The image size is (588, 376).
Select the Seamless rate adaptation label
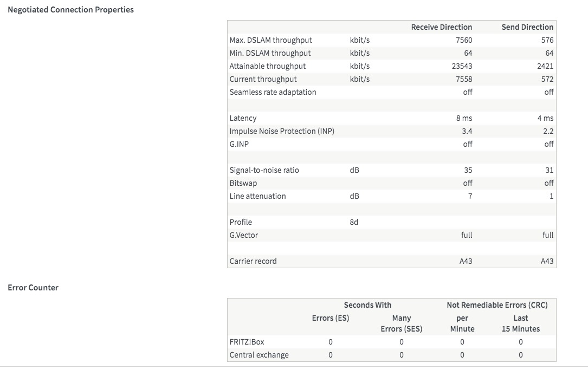pos(273,92)
